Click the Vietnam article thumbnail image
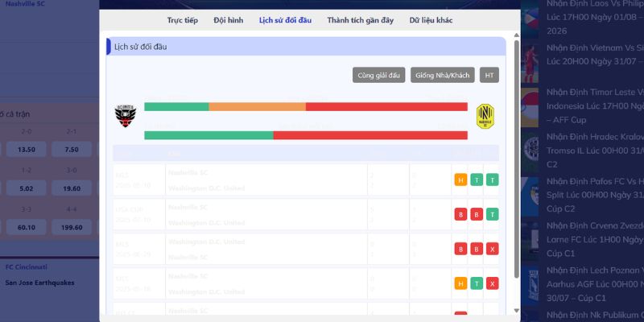Screen dimensions: 644x322 [530, 64]
